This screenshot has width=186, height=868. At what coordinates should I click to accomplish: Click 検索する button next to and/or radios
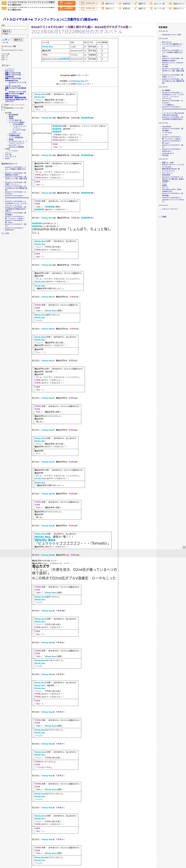click(18, 40)
